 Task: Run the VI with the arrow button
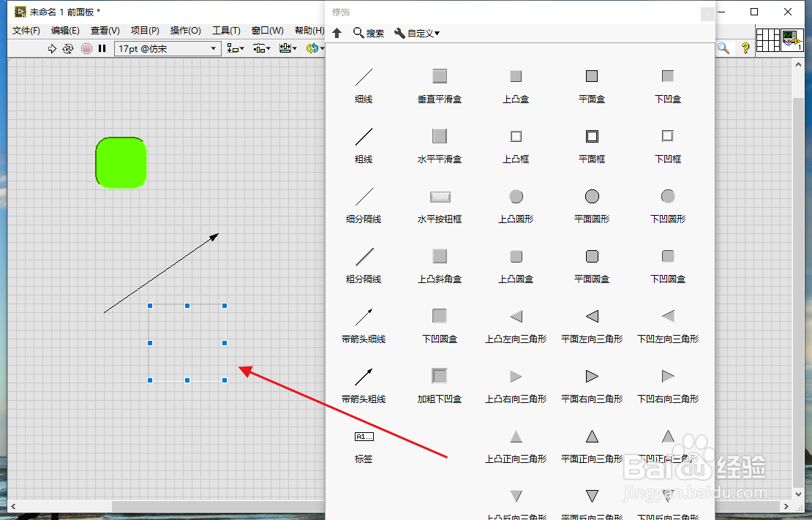52,49
